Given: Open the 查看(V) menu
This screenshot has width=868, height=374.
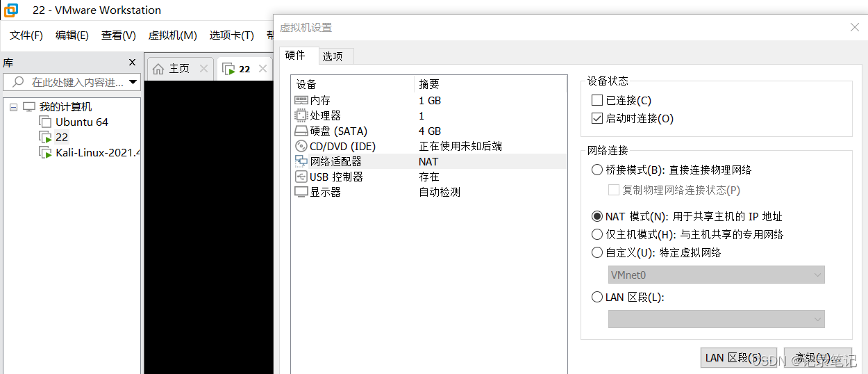Looking at the screenshot, I should click(119, 35).
